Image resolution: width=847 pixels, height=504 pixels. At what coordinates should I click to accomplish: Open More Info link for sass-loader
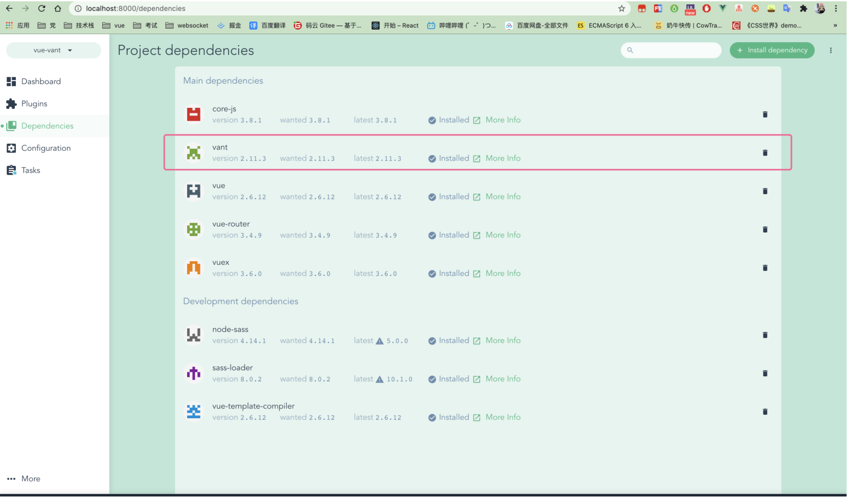pos(497,379)
